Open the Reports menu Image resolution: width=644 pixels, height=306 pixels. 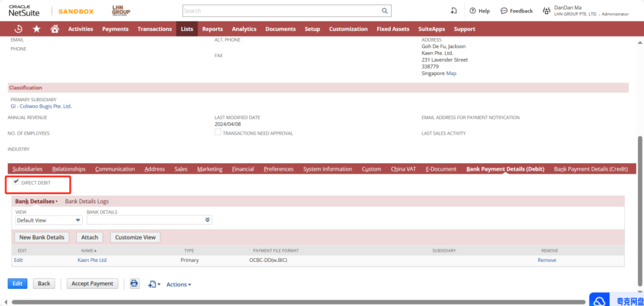click(212, 29)
